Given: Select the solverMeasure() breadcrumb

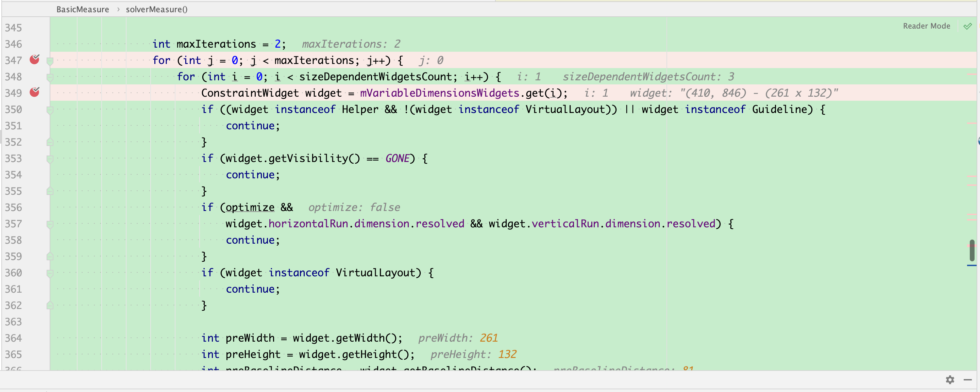Looking at the screenshot, I should click(x=156, y=9).
